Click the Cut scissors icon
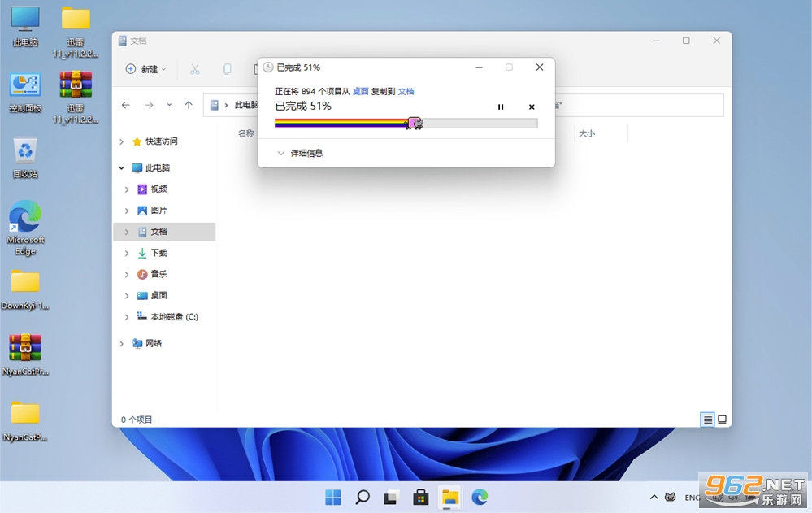This screenshot has width=812, height=513. (195, 69)
